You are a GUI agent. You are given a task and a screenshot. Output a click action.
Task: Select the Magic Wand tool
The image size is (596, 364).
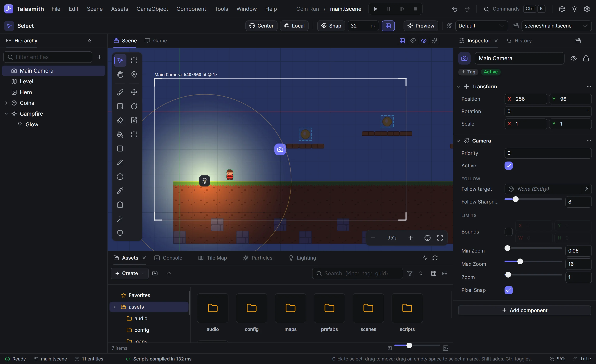point(120,219)
